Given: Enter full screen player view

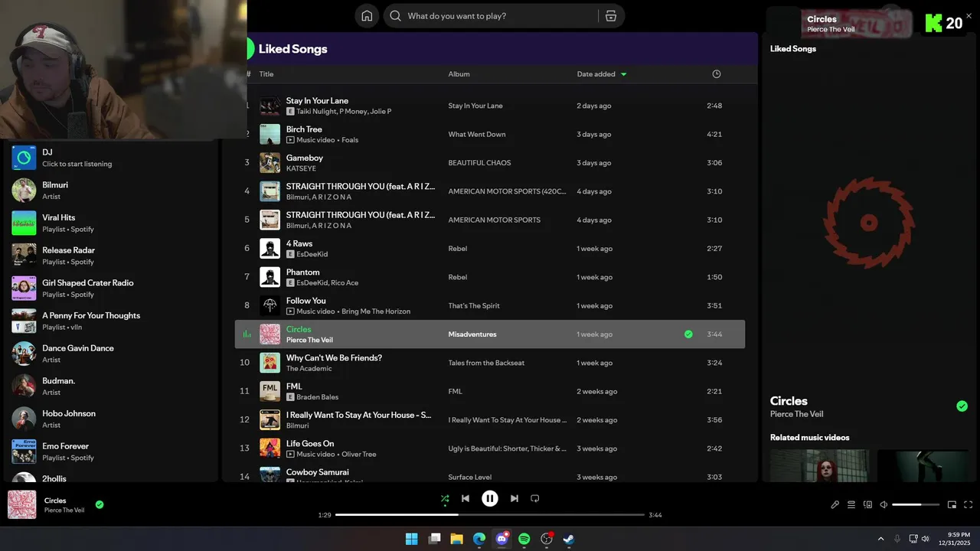Looking at the screenshot, I should coord(969,504).
